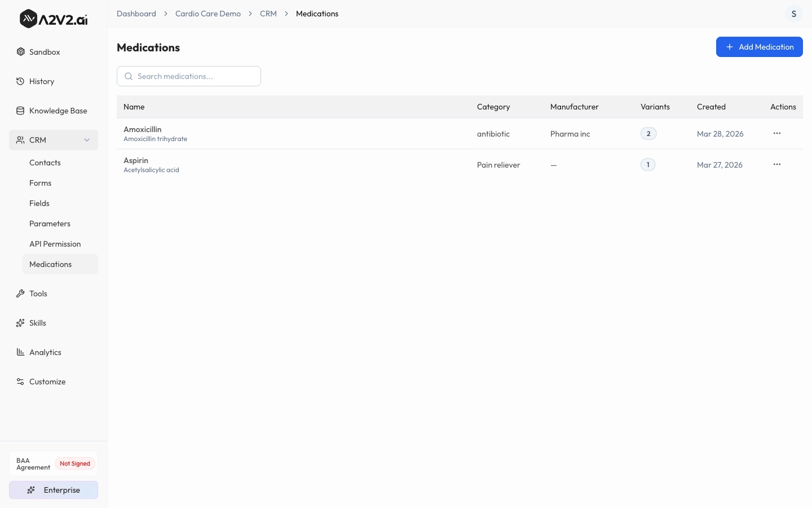The image size is (812, 508).
Task: Select the Sandbox icon in sidebar
Action: (x=20, y=52)
